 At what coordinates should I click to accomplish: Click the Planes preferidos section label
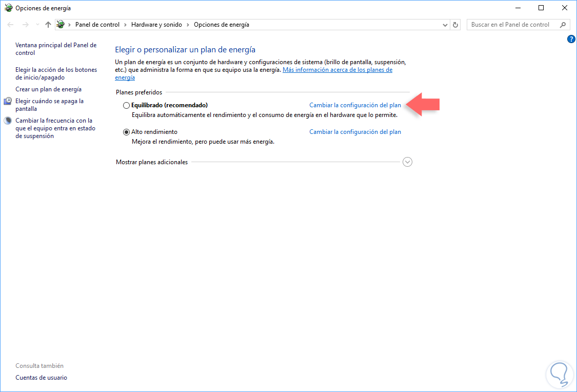(x=139, y=92)
